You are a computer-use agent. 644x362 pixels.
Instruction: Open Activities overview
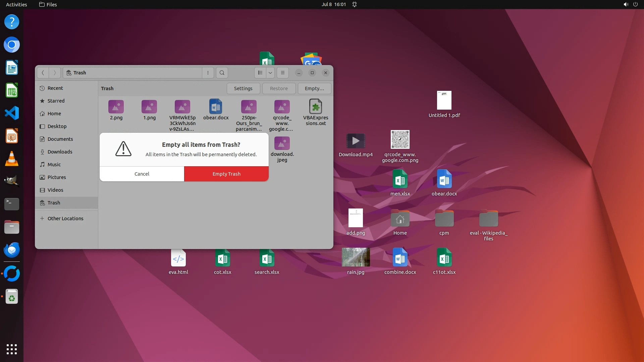pos(16,4)
